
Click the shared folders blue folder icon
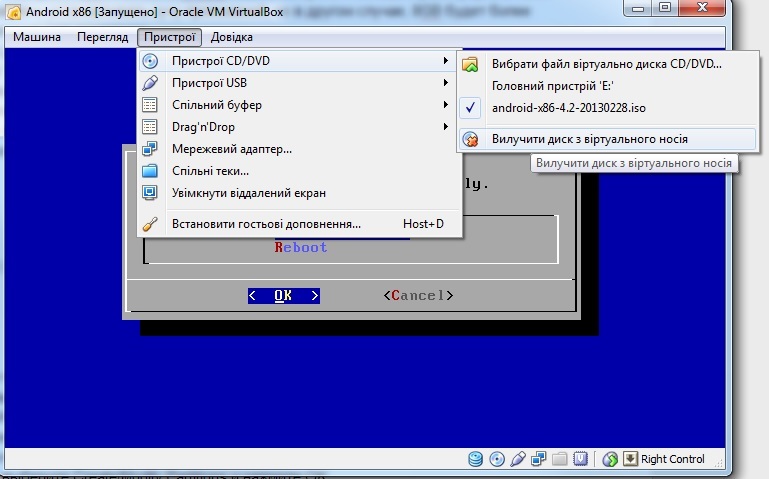150,171
